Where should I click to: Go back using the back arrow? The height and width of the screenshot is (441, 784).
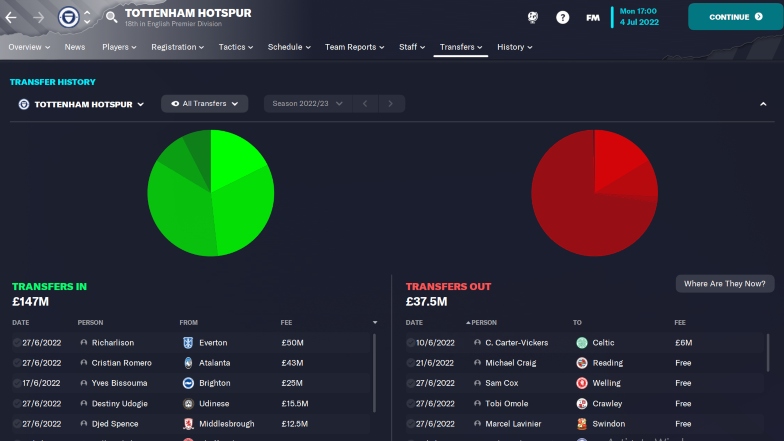tap(11, 18)
